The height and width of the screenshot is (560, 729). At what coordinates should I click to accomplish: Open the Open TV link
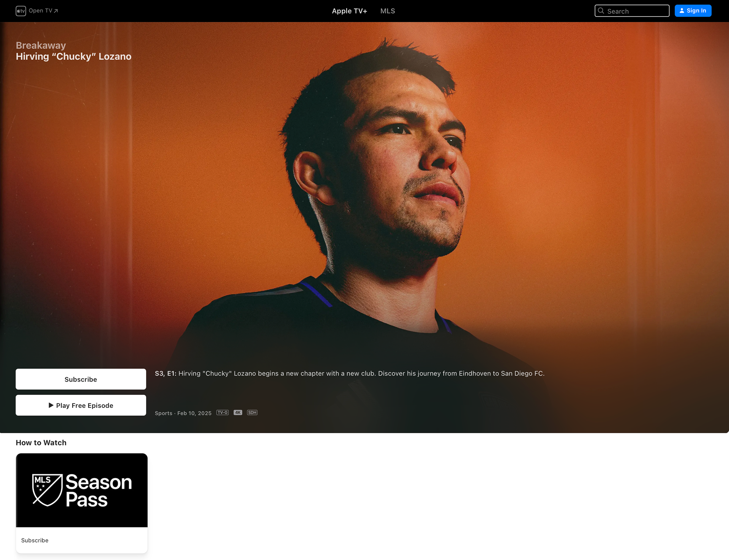coord(37,11)
